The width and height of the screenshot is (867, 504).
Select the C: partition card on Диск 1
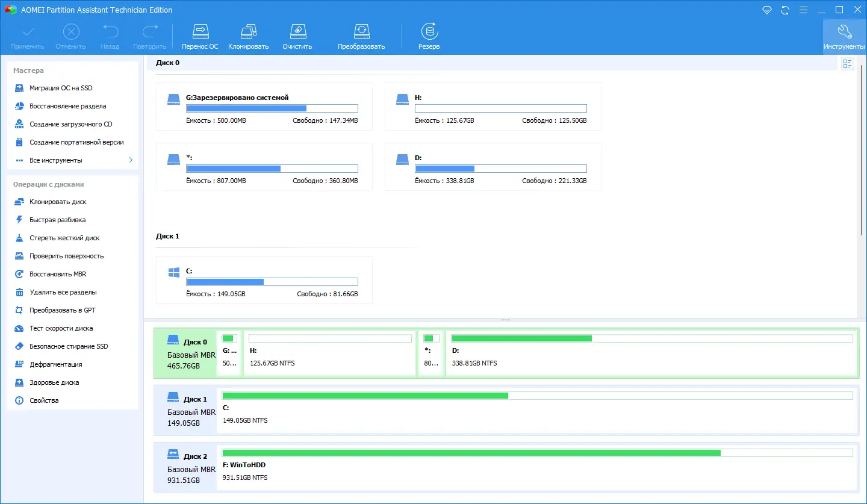(264, 280)
